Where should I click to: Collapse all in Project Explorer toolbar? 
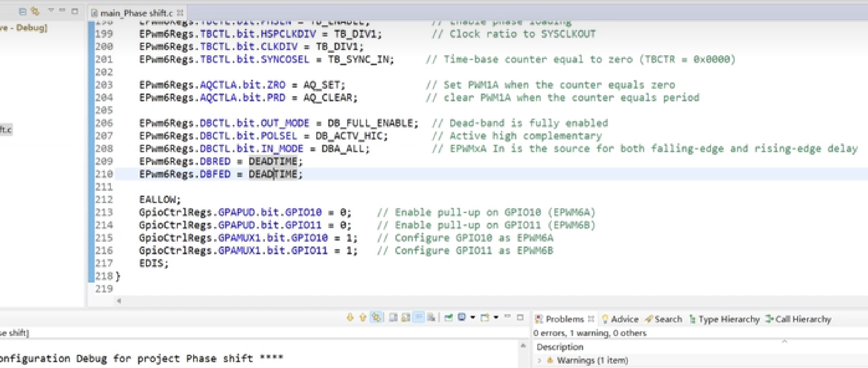coord(22,11)
